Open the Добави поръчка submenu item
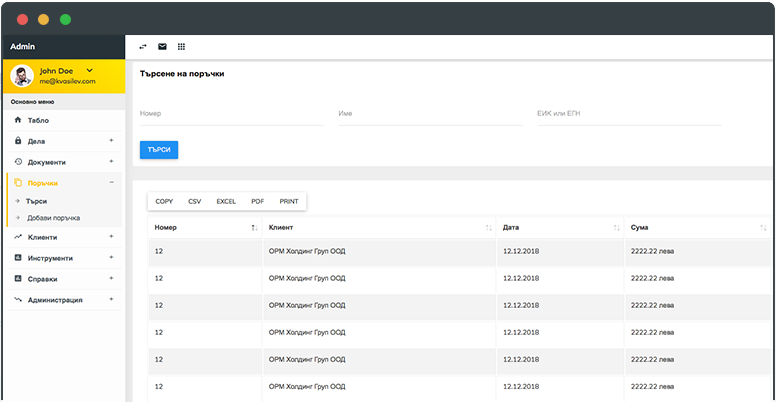Screen dimensions: 776x402 point(53,218)
